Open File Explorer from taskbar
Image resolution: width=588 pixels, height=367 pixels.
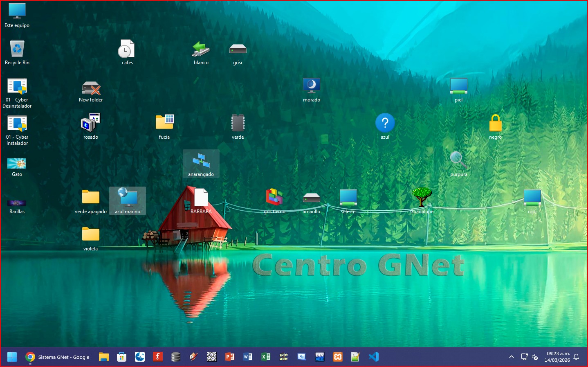click(104, 357)
